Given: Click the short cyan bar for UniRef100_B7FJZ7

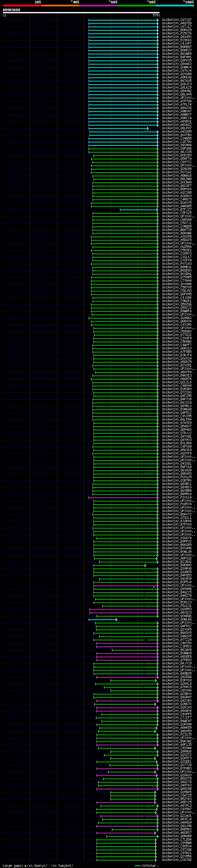Looking at the screenshot, I should [139, 210].
